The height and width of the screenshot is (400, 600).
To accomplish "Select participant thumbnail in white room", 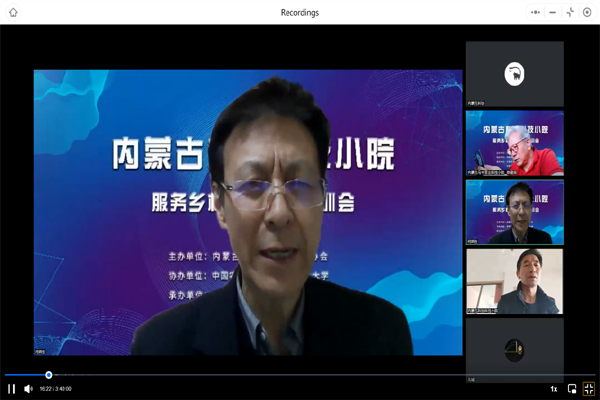I will coord(514,281).
